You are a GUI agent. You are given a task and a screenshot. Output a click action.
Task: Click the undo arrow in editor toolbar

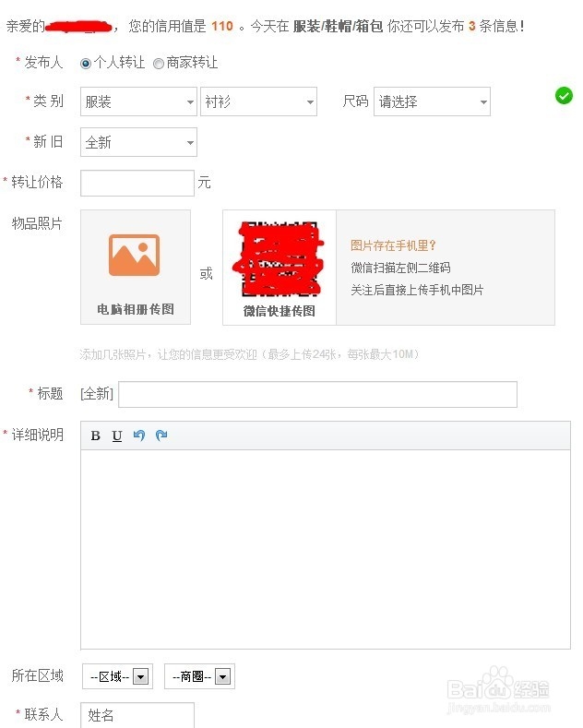click(138, 436)
